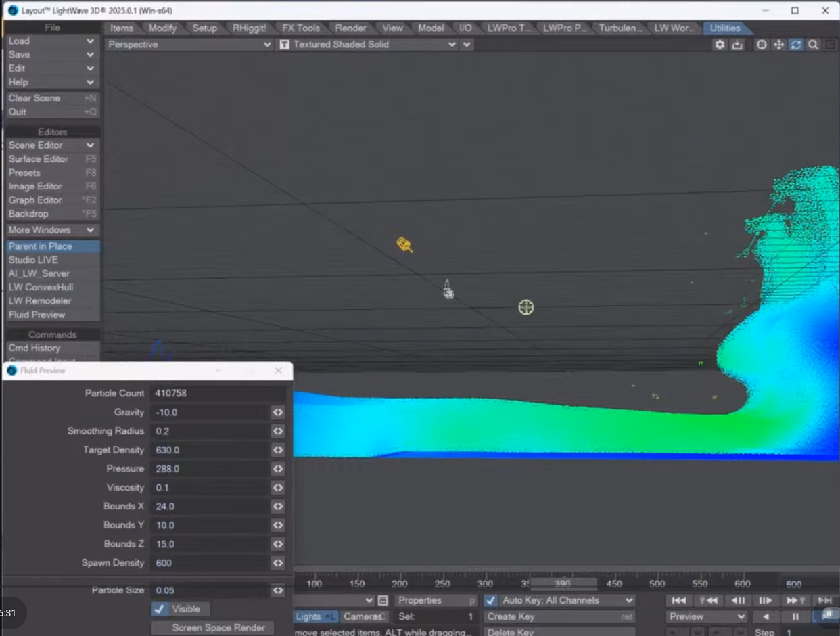Toggle the viewport auto-refresh icon
840x636 pixels.
(795, 45)
